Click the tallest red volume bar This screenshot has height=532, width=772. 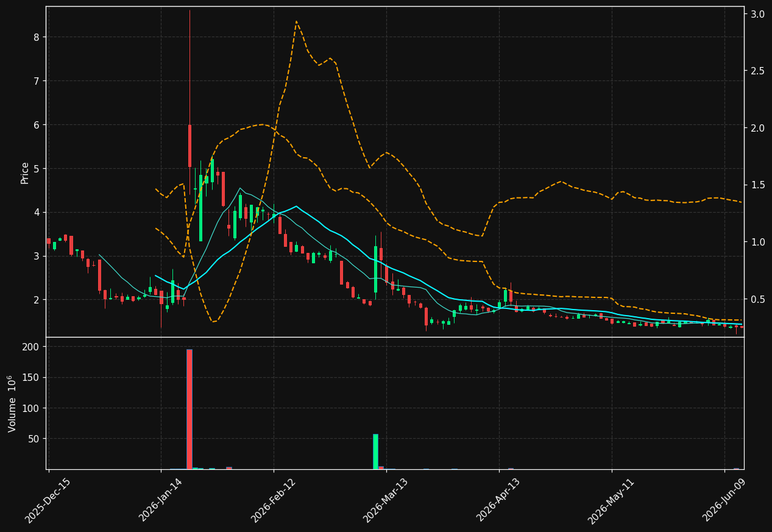189,409
